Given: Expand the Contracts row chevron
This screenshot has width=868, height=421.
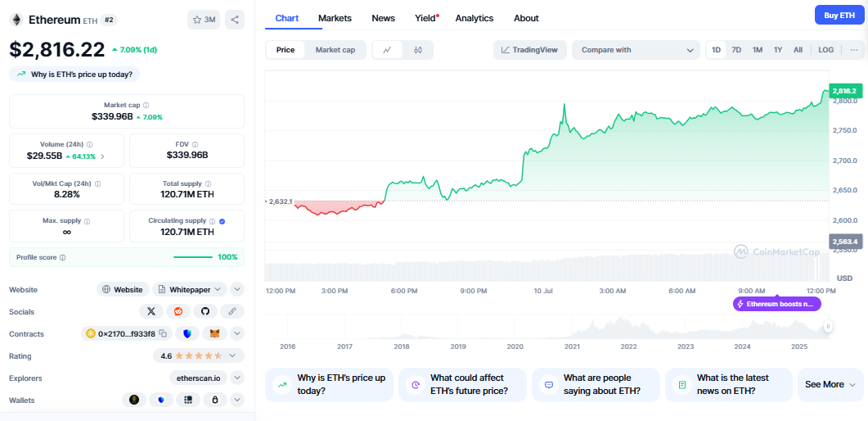Looking at the screenshot, I should (x=237, y=333).
